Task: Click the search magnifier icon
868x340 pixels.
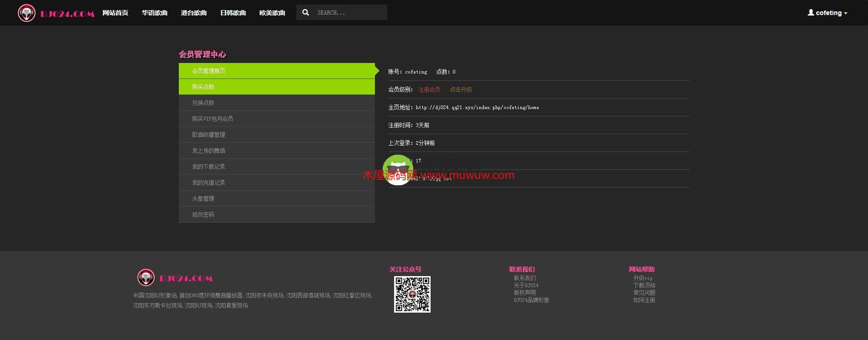Action: coord(306,13)
